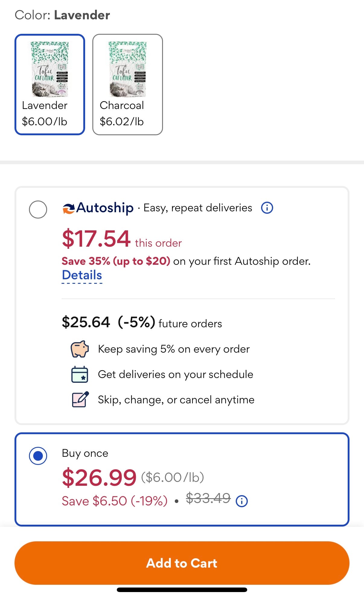Tap the info icon beside $33.49

[242, 501]
